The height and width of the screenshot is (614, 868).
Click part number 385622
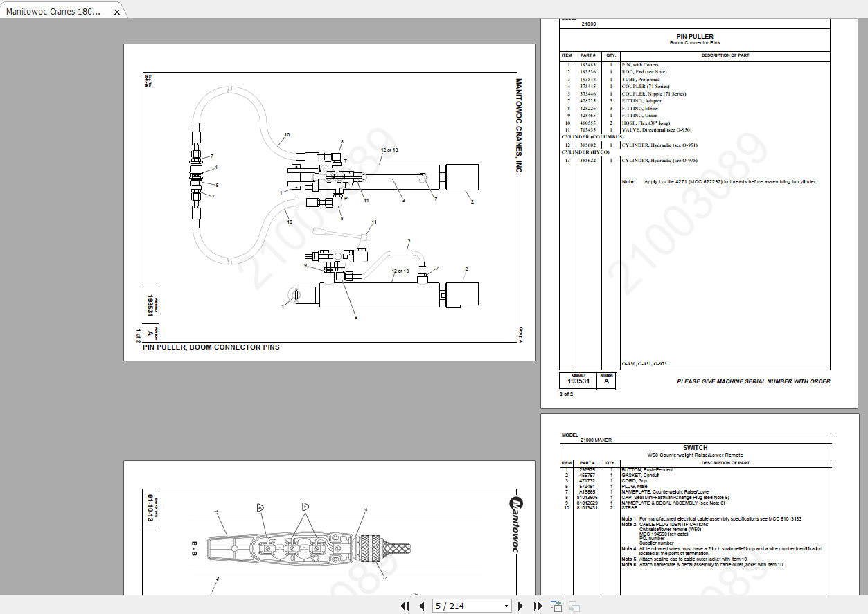click(587, 161)
